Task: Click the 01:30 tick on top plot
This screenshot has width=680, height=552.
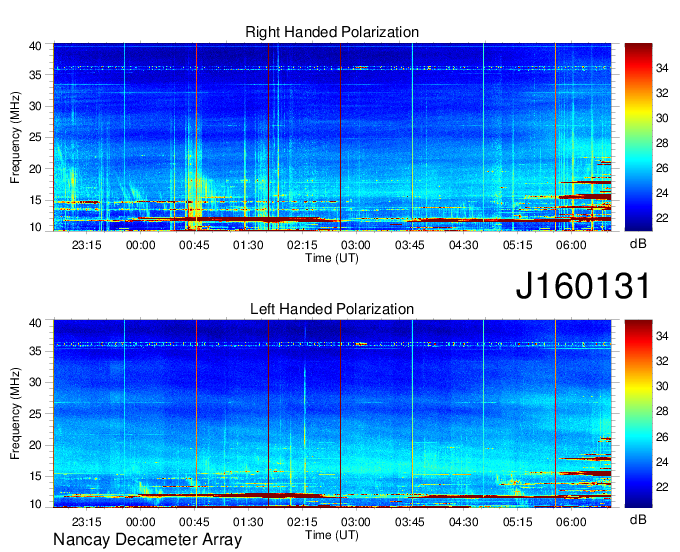Action: (x=248, y=245)
